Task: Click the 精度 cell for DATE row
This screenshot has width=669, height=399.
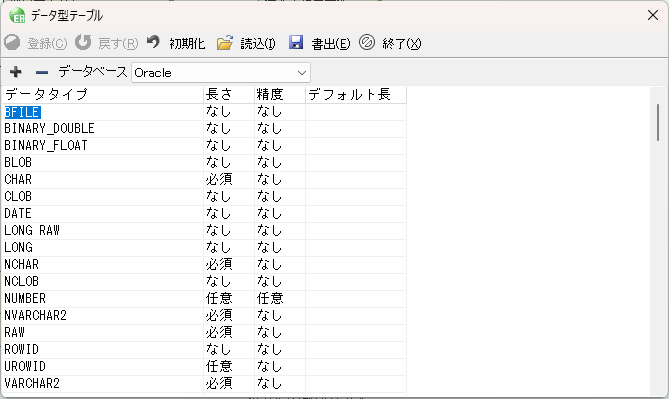Action: pos(280,214)
